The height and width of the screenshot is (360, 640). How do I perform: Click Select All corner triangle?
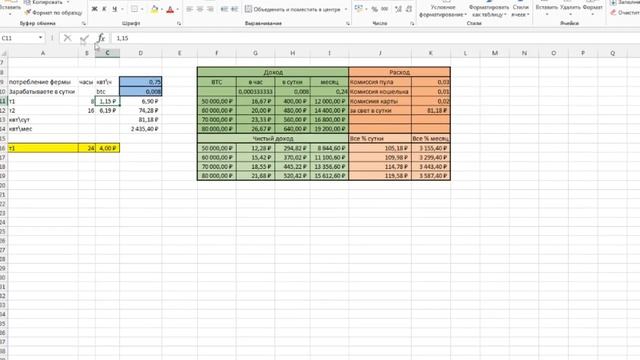click(4, 53)
